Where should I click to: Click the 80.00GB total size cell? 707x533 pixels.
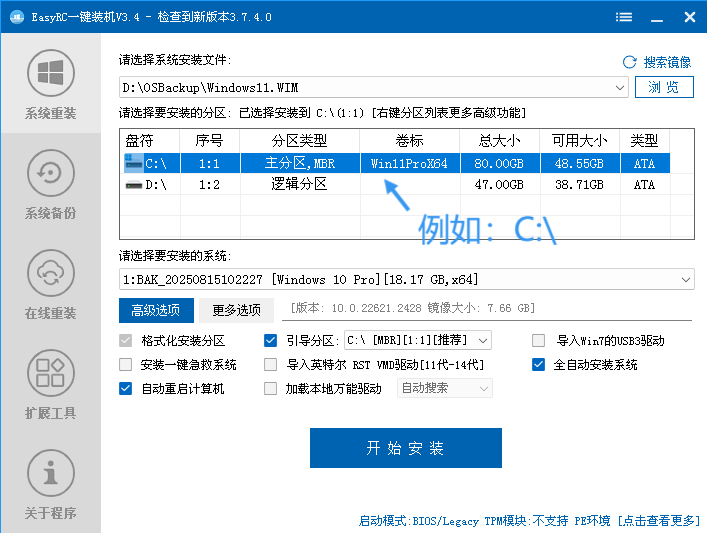(499, 163)
